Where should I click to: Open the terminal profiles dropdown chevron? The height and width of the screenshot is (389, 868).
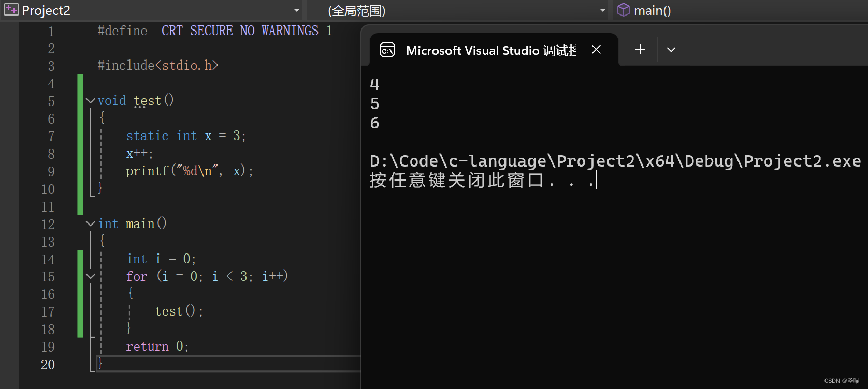click(671, 50)
